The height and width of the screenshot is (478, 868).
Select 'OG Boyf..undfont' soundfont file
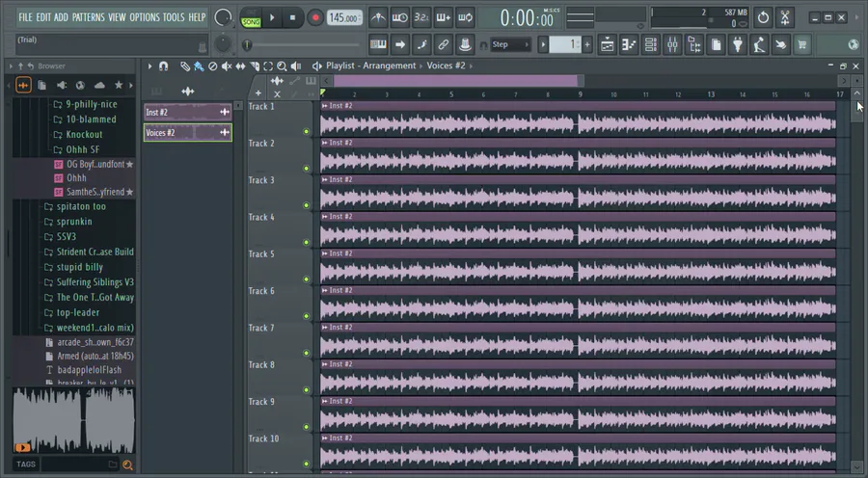tap(95, 164)
